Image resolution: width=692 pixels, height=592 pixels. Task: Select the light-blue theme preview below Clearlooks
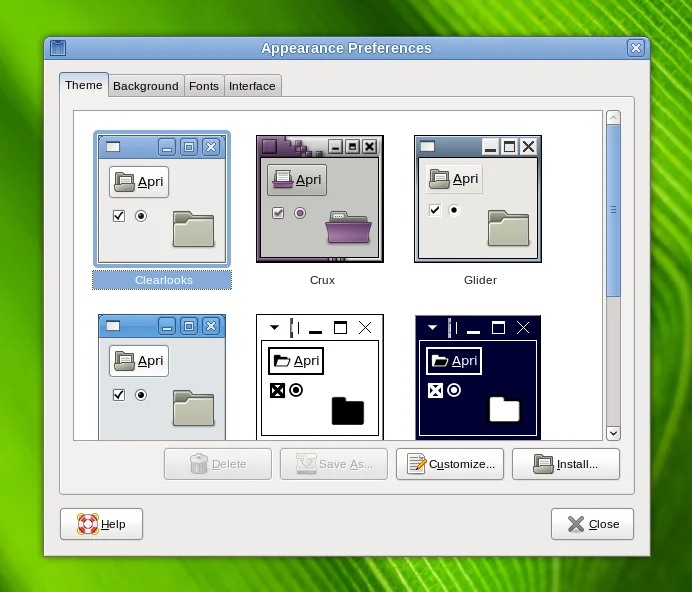(x=162, y=377)
